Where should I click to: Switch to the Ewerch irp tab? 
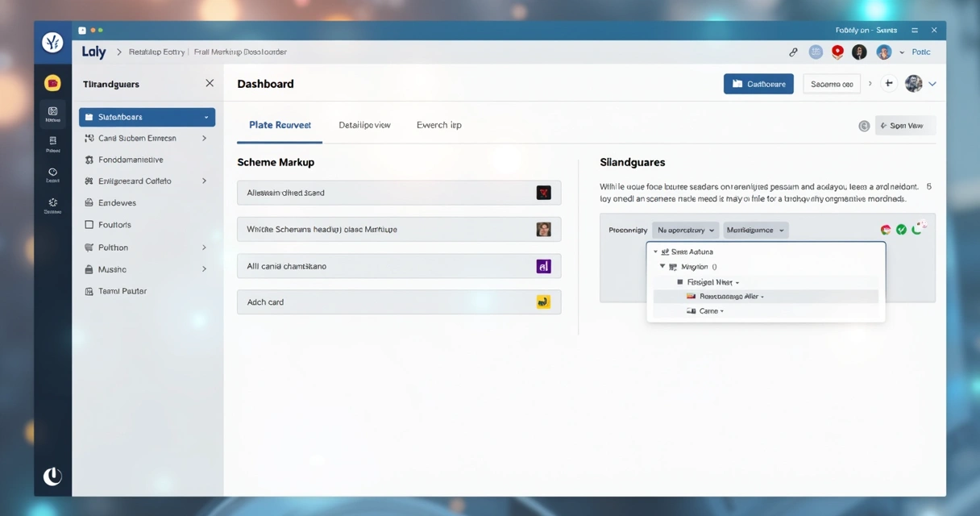[x=438, y=125]
